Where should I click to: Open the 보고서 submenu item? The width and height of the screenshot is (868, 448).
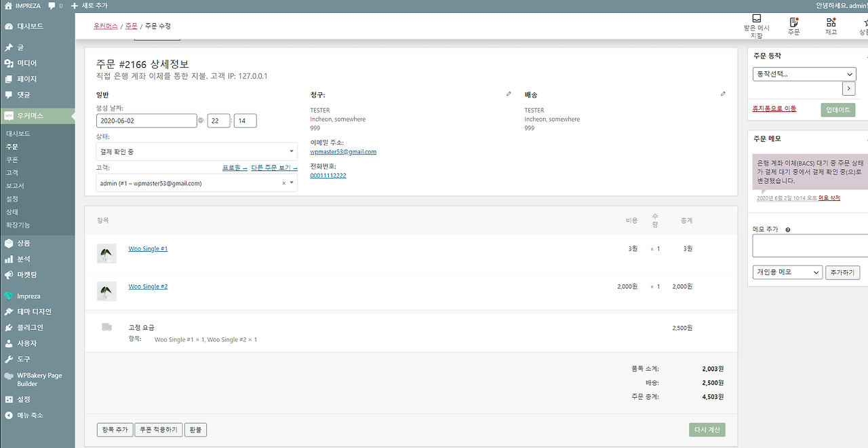click(15, 185)
